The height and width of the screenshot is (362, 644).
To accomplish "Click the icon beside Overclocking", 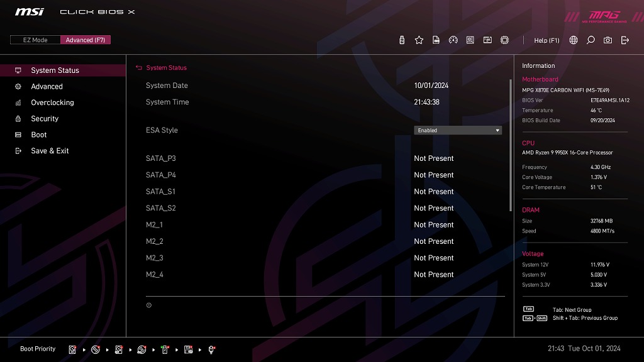I will click(18, 102).
